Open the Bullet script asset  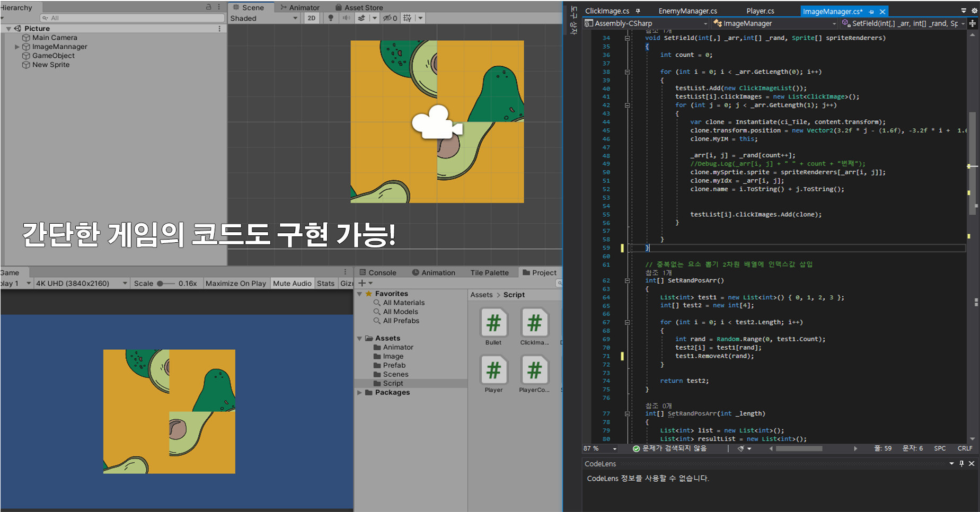[x=493, y=323]
